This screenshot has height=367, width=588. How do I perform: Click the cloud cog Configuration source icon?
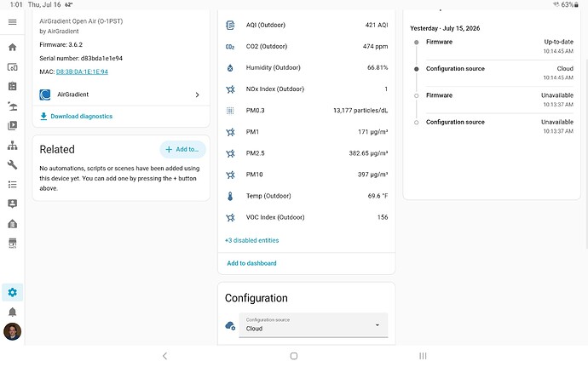tap(230, 325)
